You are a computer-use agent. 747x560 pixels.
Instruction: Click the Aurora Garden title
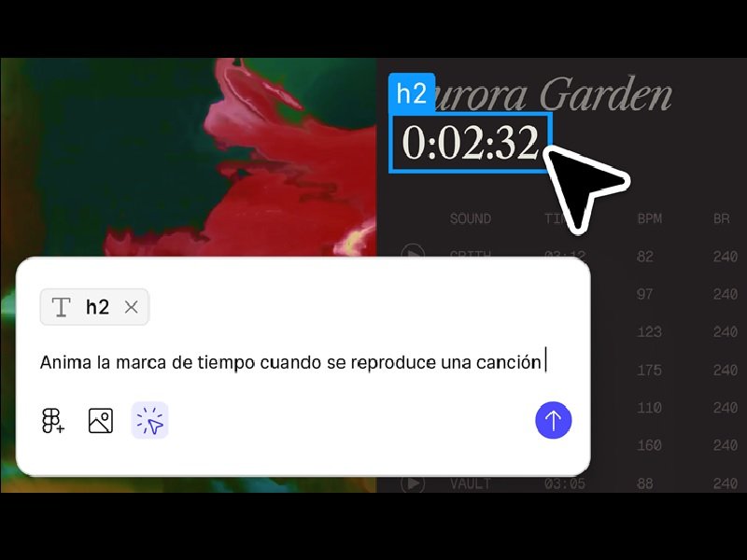553,94
